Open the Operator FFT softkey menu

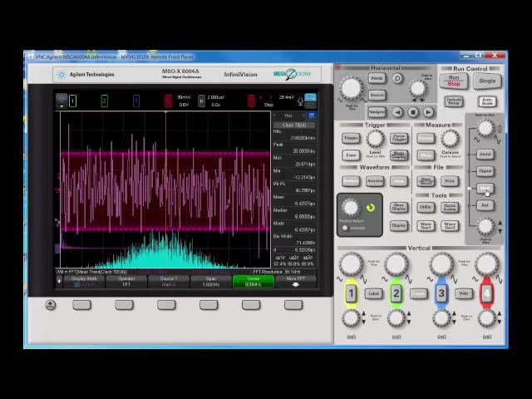click(x=126, y=281)
